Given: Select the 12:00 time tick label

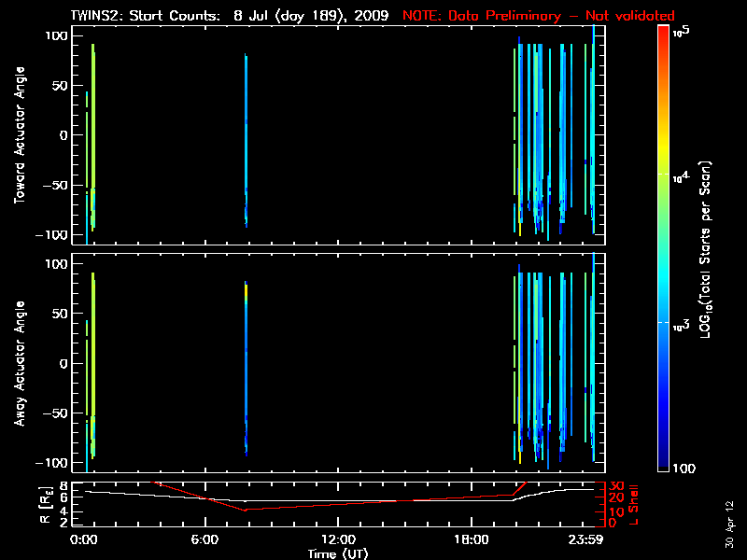Looking at the screenshot, I should pyautogui.click(x=338, y=539).
